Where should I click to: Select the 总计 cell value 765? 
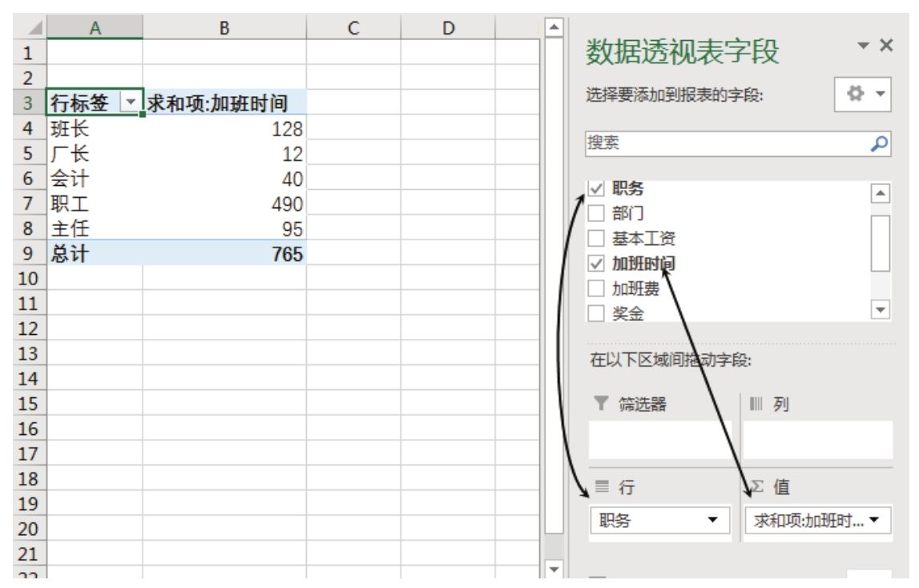(224, 254)
